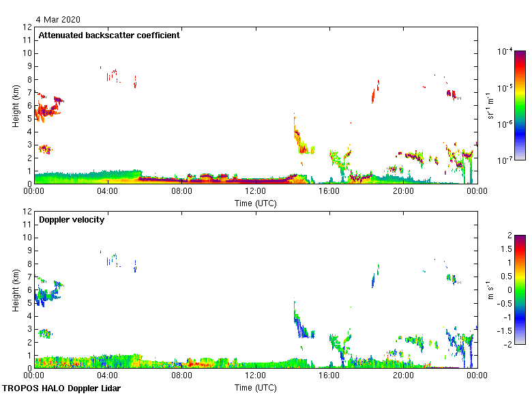Click the 1.5 label on velocity colorbar
This screenshot has height=396, width=532.
(507, 249)
